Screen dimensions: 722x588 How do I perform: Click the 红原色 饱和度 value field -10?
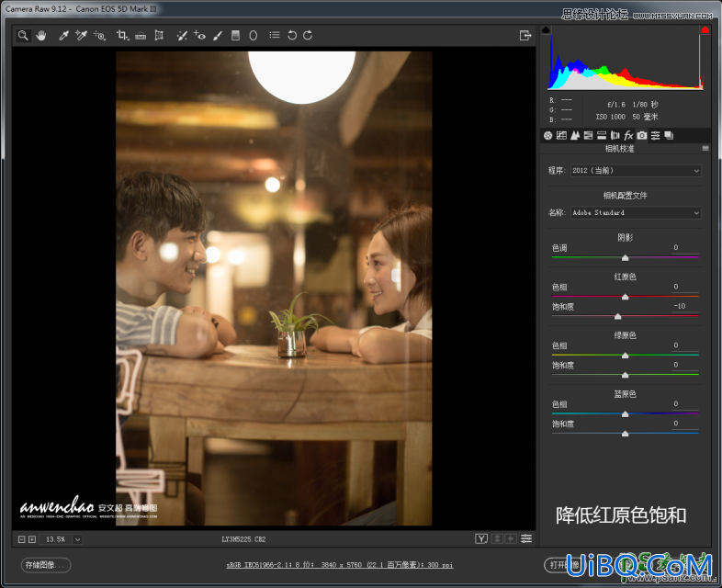684,306
